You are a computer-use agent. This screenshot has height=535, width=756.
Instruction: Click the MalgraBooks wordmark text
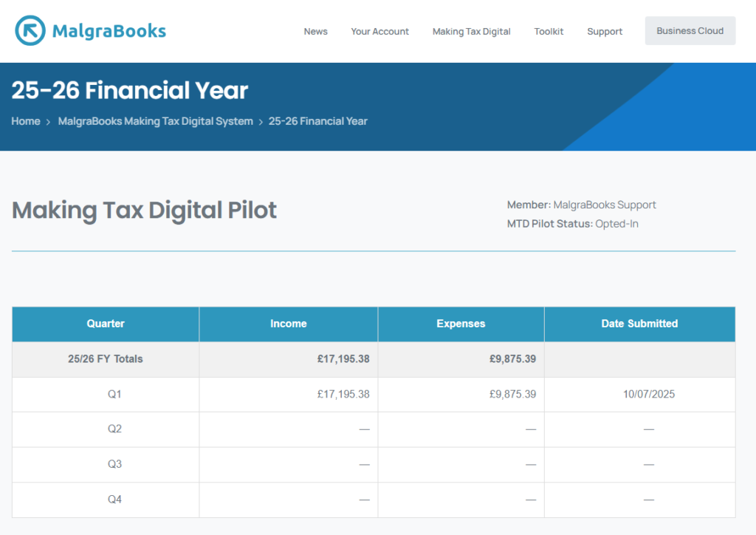click(109, 31)
